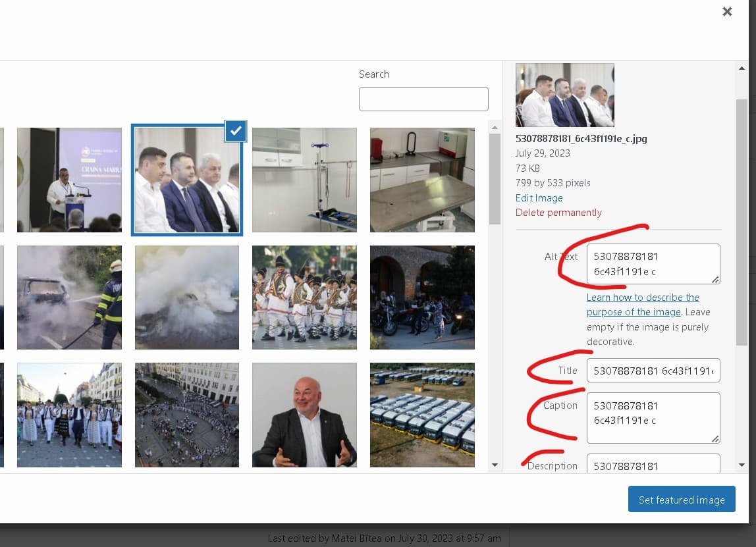Select the firefighter with burning car thumbnail

tap(69, 298)
